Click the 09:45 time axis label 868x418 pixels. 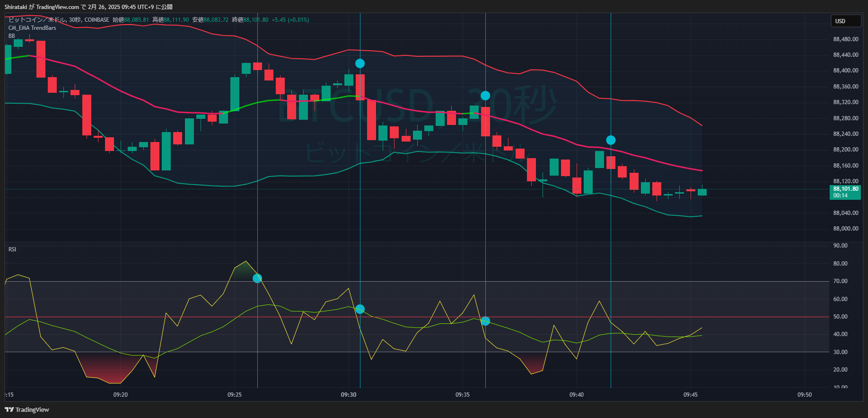pos(691,395)
